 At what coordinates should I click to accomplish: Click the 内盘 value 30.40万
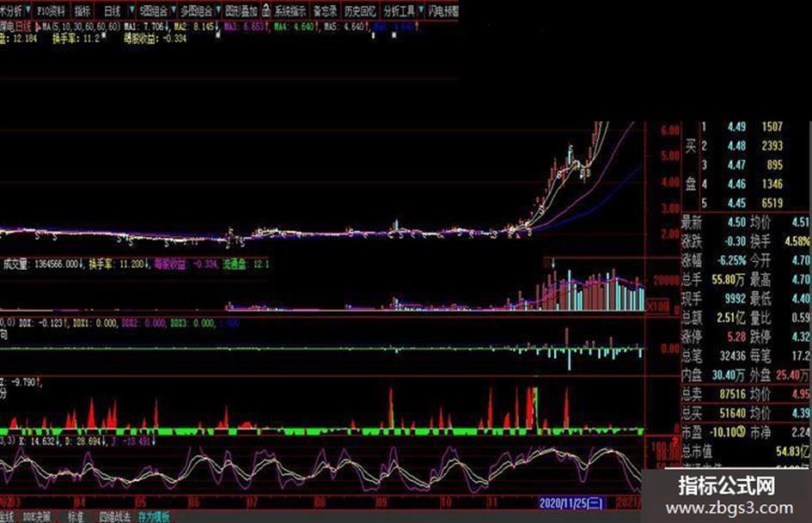pos(728,375)
